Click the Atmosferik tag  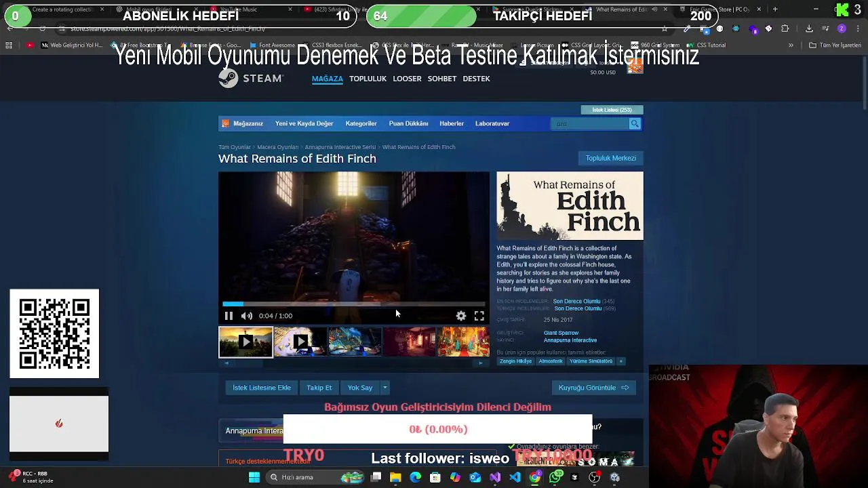coord(551,361)
